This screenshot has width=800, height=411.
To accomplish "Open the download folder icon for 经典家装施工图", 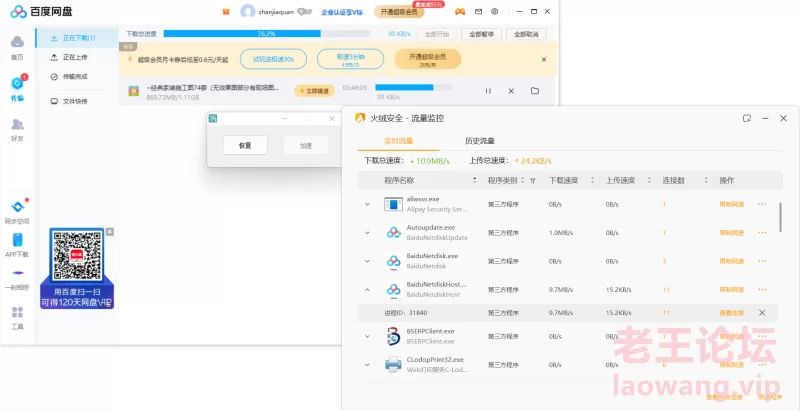I will click(x=535, y=91).
